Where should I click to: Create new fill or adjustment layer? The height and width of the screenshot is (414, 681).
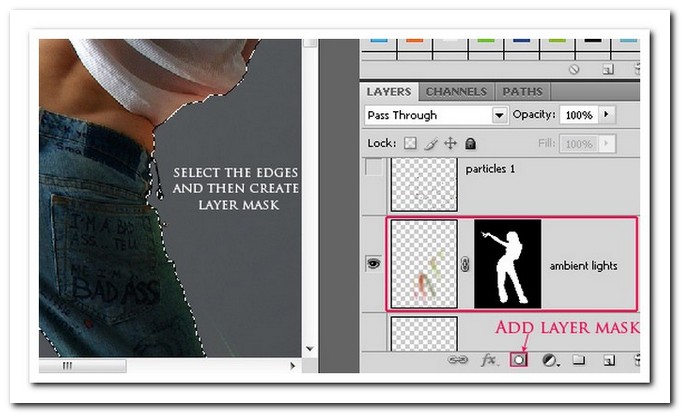pyautogui.click(x=550, y=360)
